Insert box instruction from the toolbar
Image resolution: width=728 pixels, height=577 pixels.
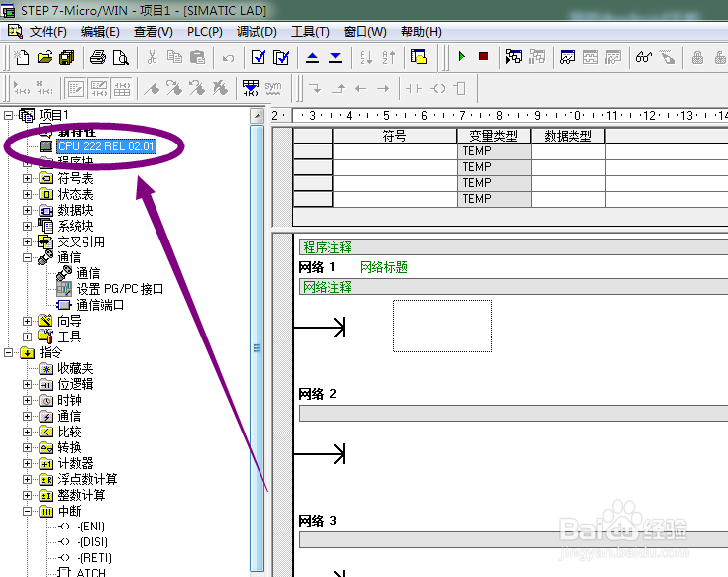pyautogui.click(x=460, y=88)
